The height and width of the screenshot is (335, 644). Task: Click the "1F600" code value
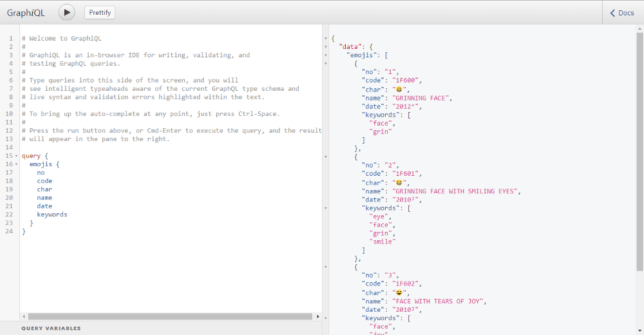406,80
